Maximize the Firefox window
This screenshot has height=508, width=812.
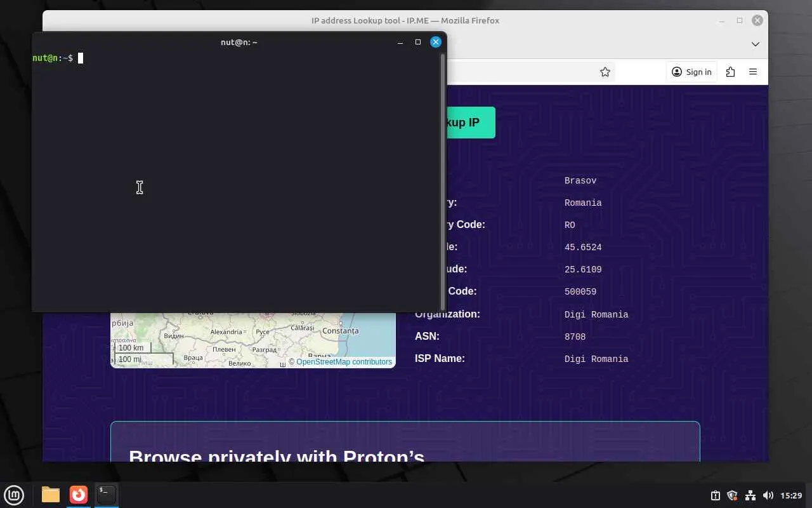pyautogui.click(x=740, y=20)
